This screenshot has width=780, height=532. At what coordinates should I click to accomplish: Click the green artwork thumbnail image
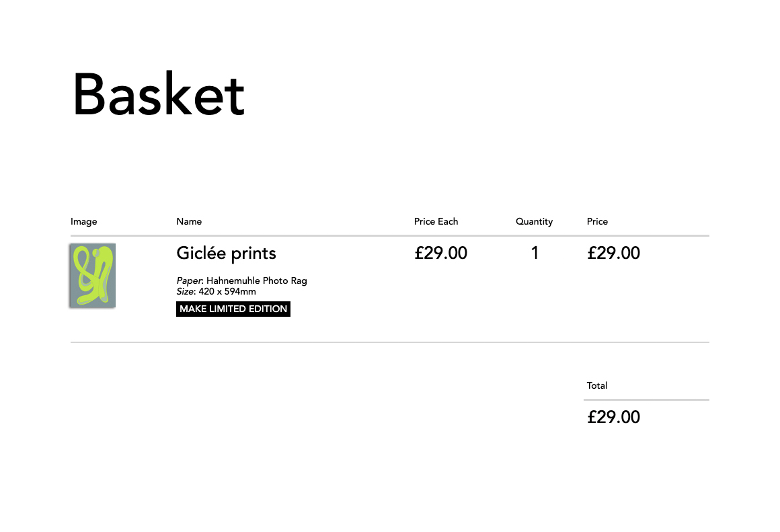point(93,275)
